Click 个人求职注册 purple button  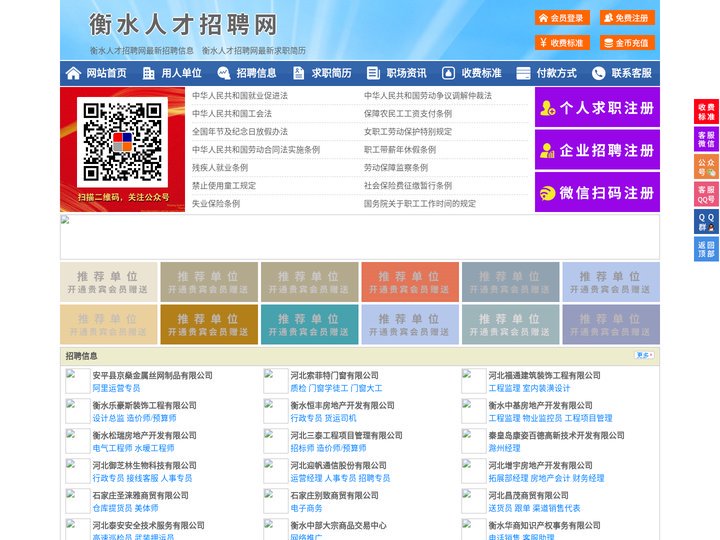tap(597, 107)
